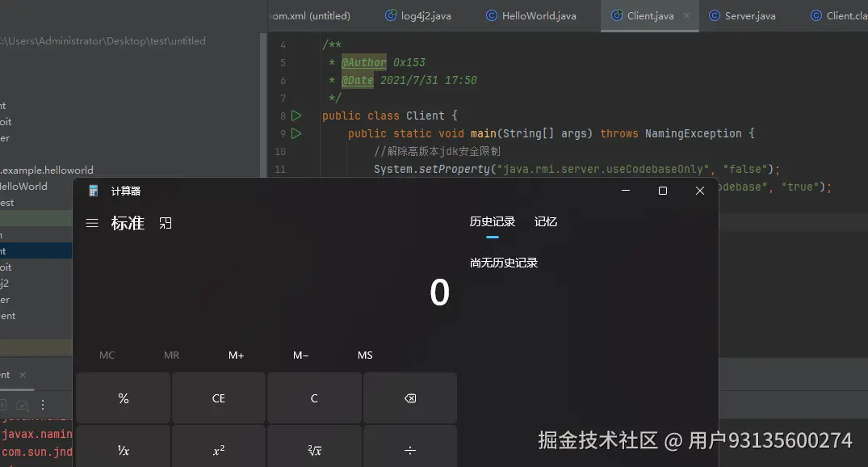Viewport: 868px width, 467px height.
Task: Open the log4j2.java editor tab
Action: [x=418, y=16]
